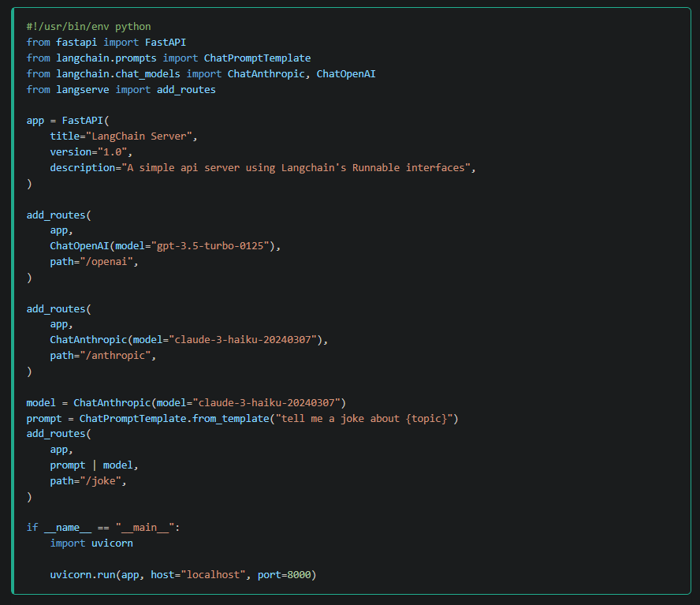Click the 'import uvicorn' line

(91, 543)
